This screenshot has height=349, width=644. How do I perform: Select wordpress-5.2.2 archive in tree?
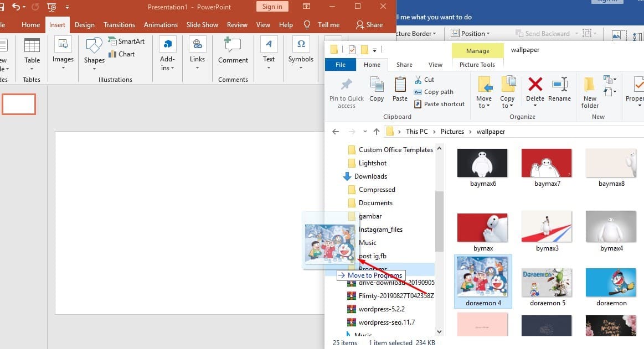point(376,309)
